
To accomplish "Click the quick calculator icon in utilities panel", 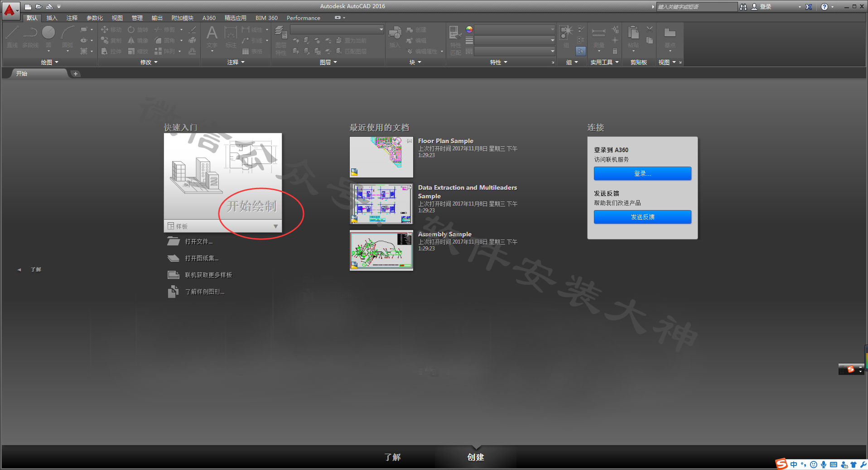I will (x=615, y=51).
